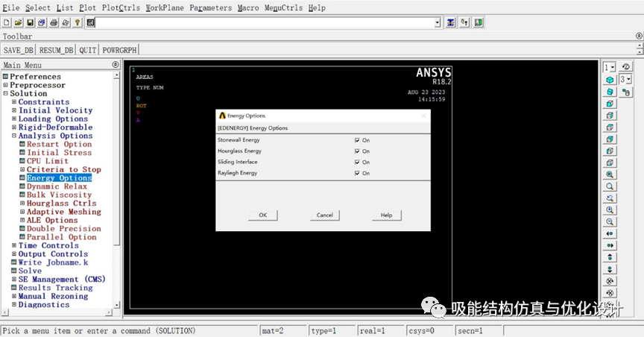
Task: Click the QUIT toolbar button
Action: tap(88, 50)
